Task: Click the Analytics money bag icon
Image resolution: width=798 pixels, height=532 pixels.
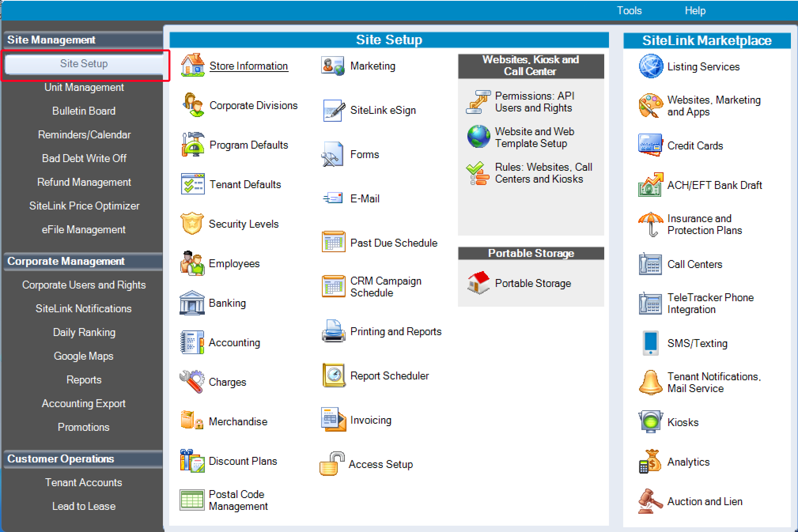Action: point(650,461)
